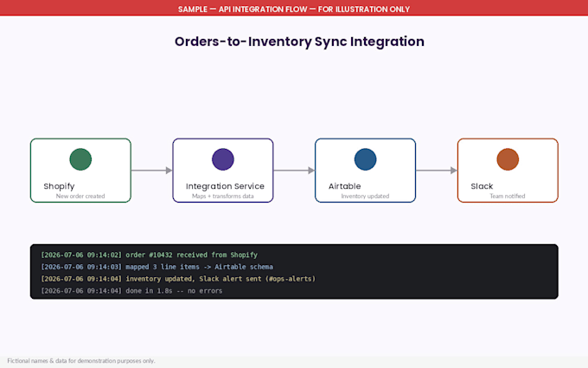Viewport: 588px width, 368px height.
Task: Click the orange Slack circle icon
Action: pos(508,159)
